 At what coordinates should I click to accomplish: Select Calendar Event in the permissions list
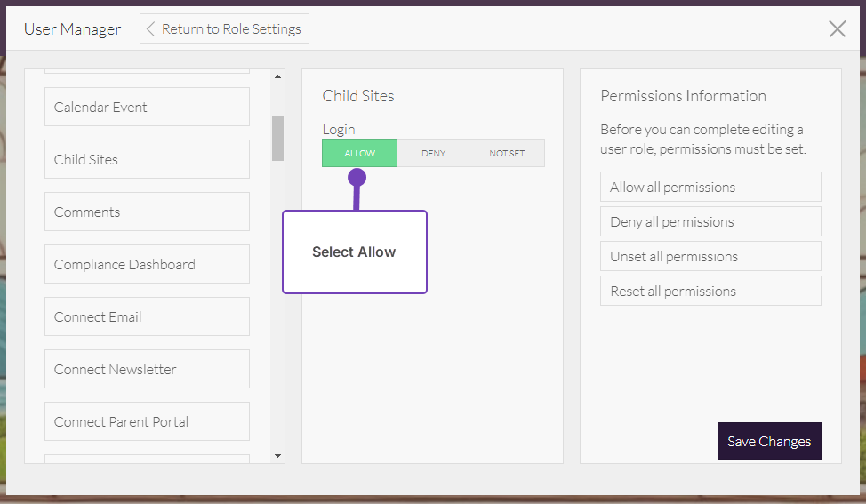(147, 107)
